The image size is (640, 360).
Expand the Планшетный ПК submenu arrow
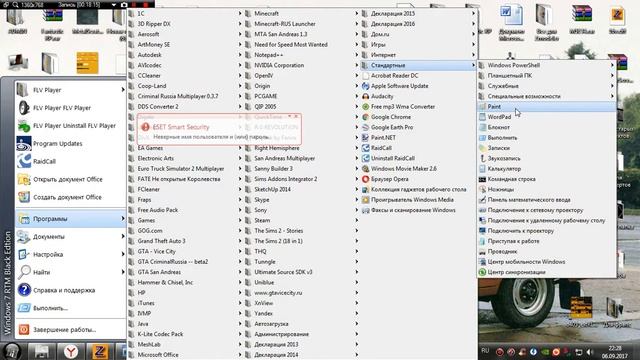pos(612,76)
